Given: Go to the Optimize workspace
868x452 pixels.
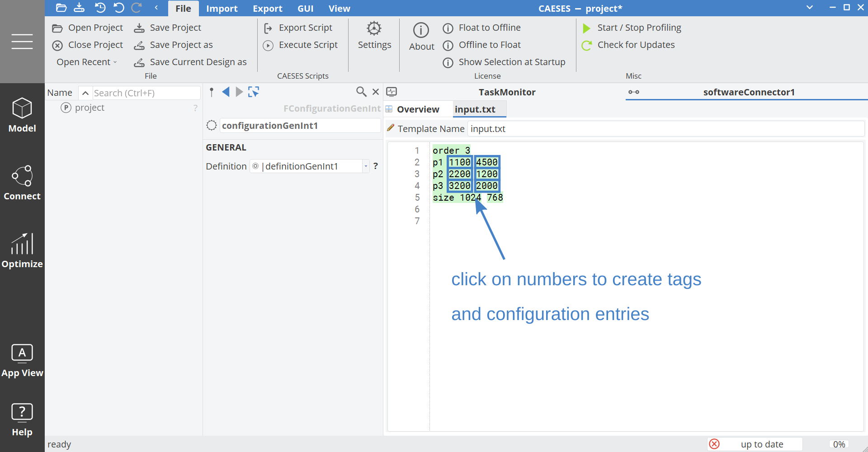Looking at the screenshot, I should coord(22,251).
